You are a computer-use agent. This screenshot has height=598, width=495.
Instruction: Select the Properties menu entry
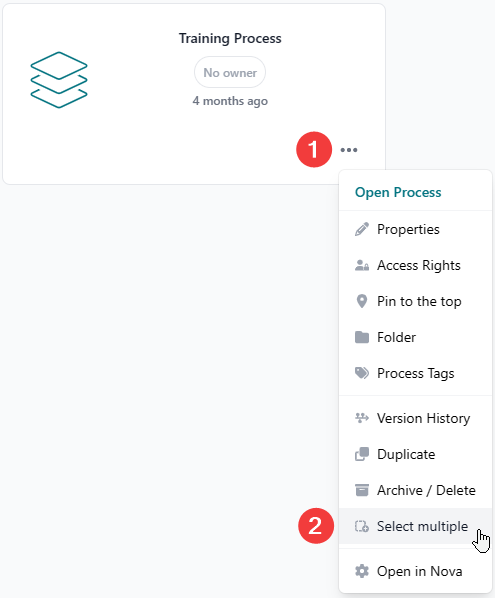(x=415, y=229)
